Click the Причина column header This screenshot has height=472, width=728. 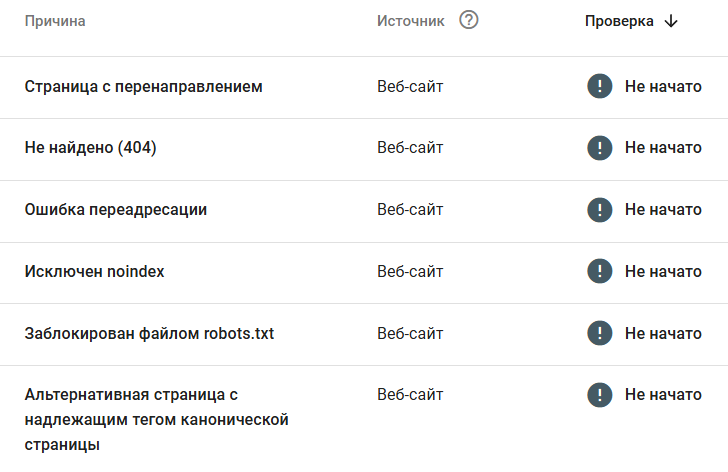click(x=55, y=21)
